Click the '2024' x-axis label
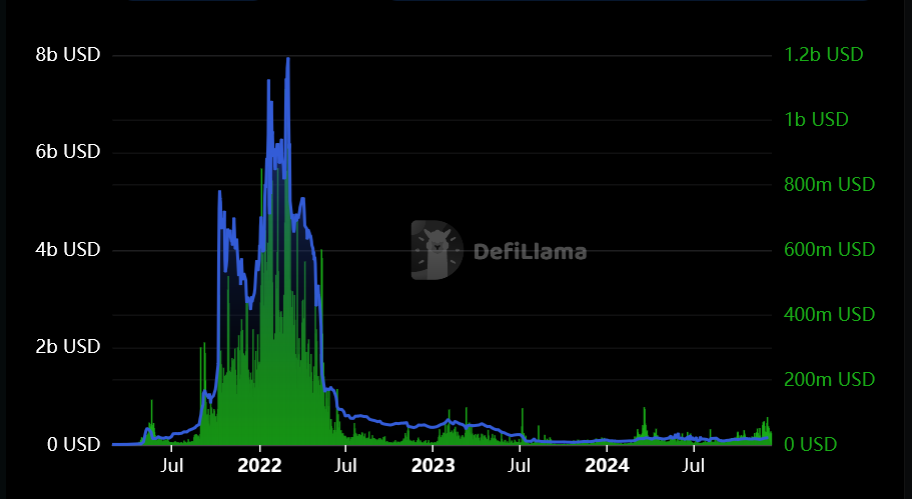This screenshot has width=912, height=499. point(607,466)
